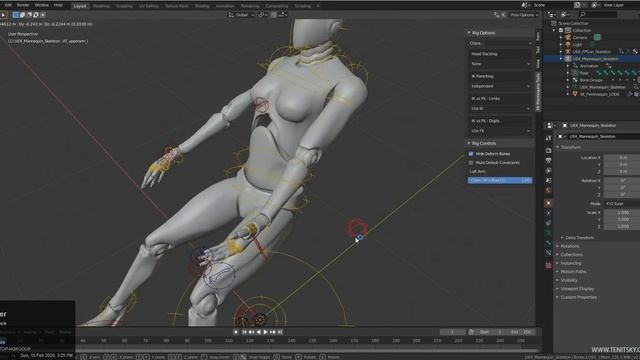The height and width of the screenshot is (360, 640).
Task: Click the Play animation button
Action: pyautogui.click(x=266, y=332)
